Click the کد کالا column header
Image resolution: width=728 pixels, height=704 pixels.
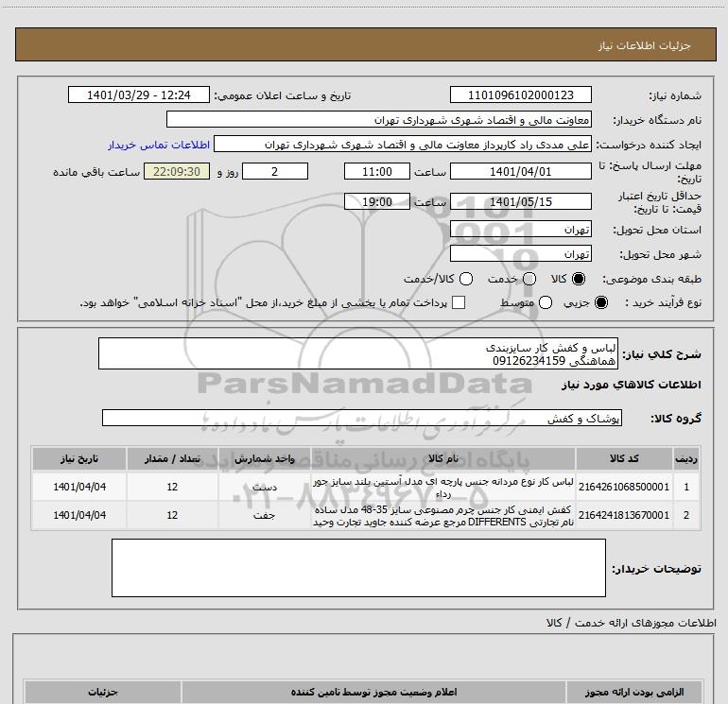(624, 459)
